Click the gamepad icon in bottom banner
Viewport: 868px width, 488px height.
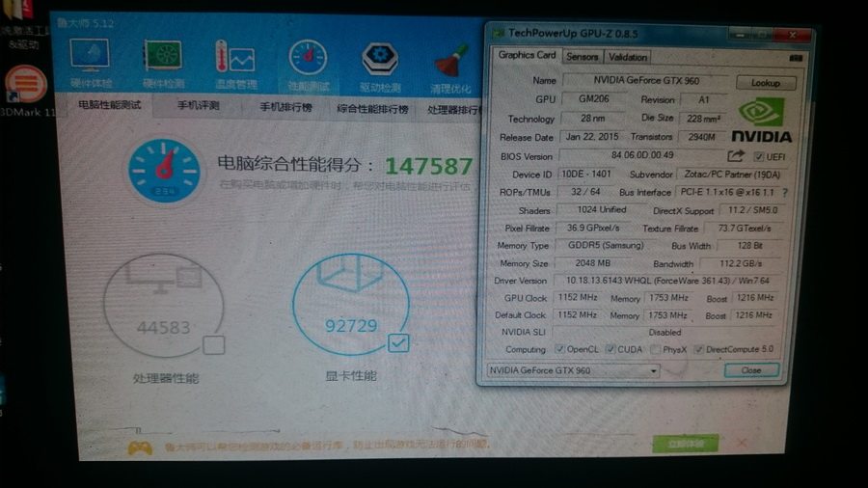click(x=140, y=447)
